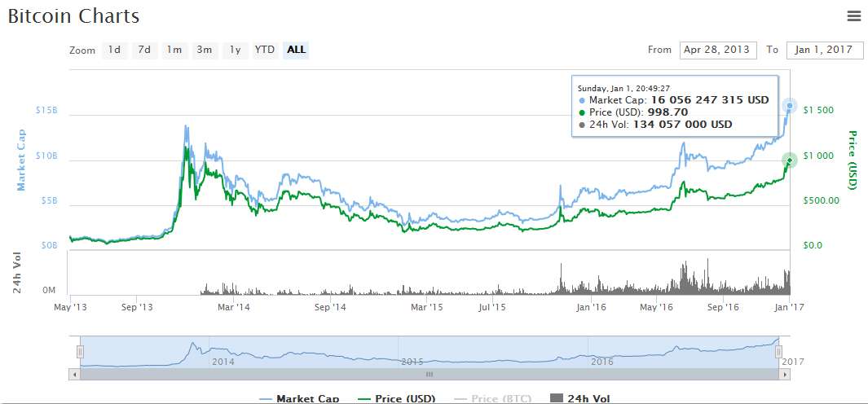Click the navigator scrollbar thumb
This screenshot has height=404, width=868.
click(x=430, y=375)
